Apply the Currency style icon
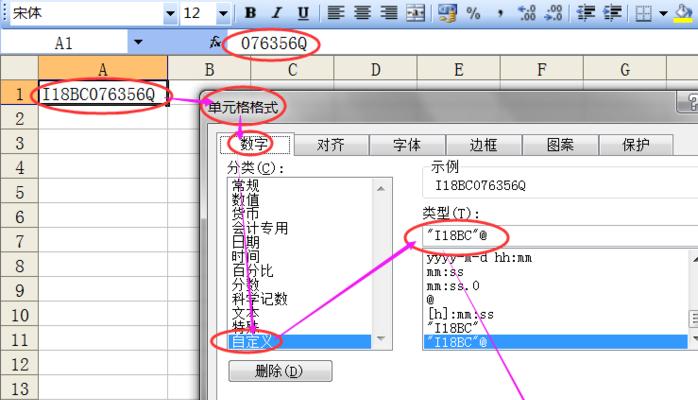Image resolution: width=698 pixels, height=400 pixels. [447, 13]
